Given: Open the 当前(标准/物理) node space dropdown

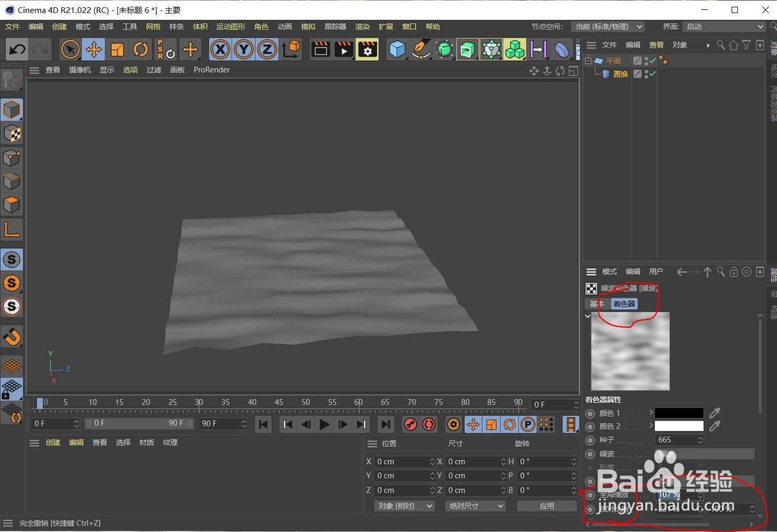Looking at the screenshot, I should [x=608, y=26].
